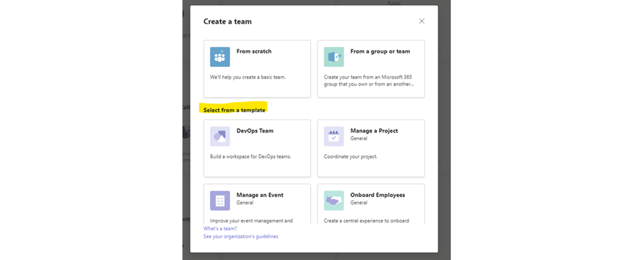Image resolution: width=644 pixels, height=260 pixels.
Task: Click the From a group or team icon
Action: point(333,57)
